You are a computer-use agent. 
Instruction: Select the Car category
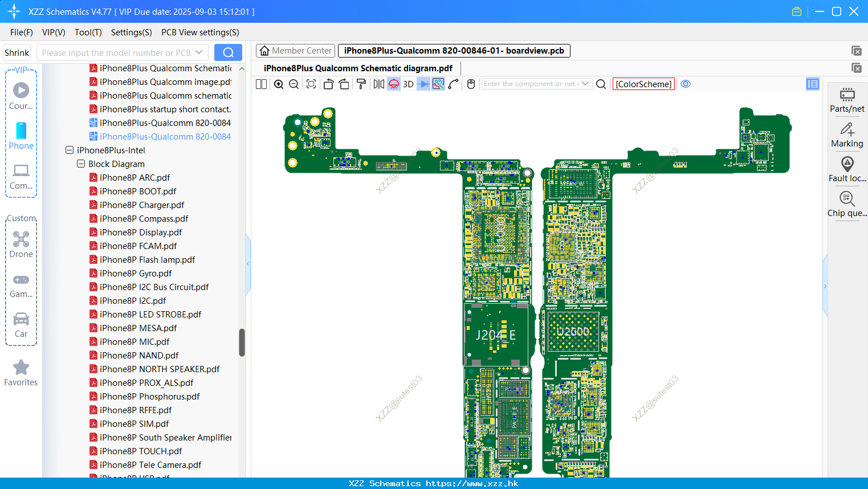click(21, 325)
